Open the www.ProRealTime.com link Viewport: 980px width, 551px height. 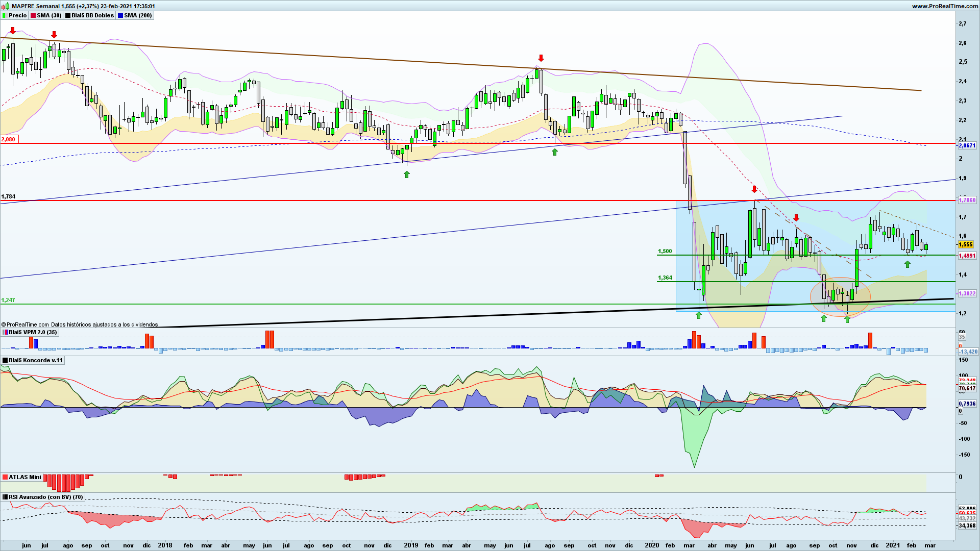pos(945,6)
